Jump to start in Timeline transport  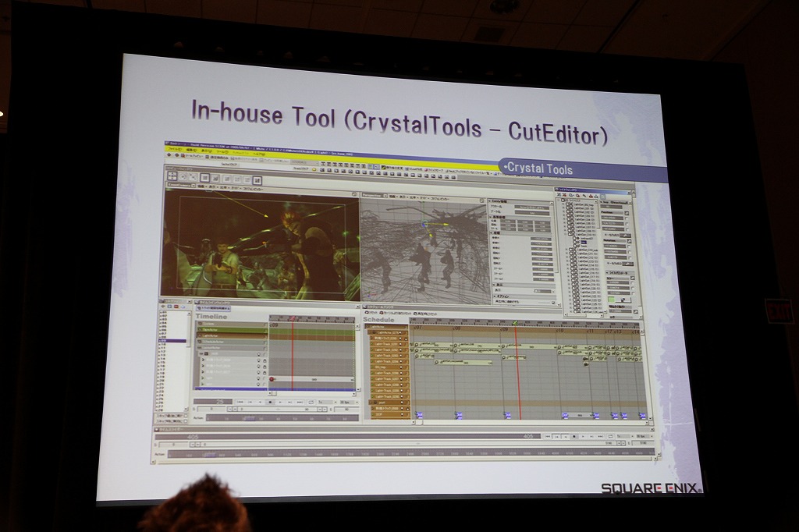[240, 402]
